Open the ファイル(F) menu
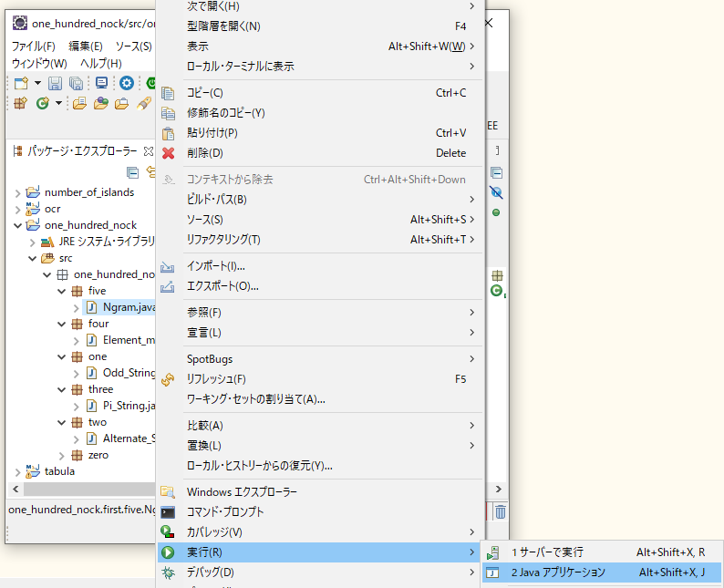Viewport: 724px width, 588px height. coord(33,46)
